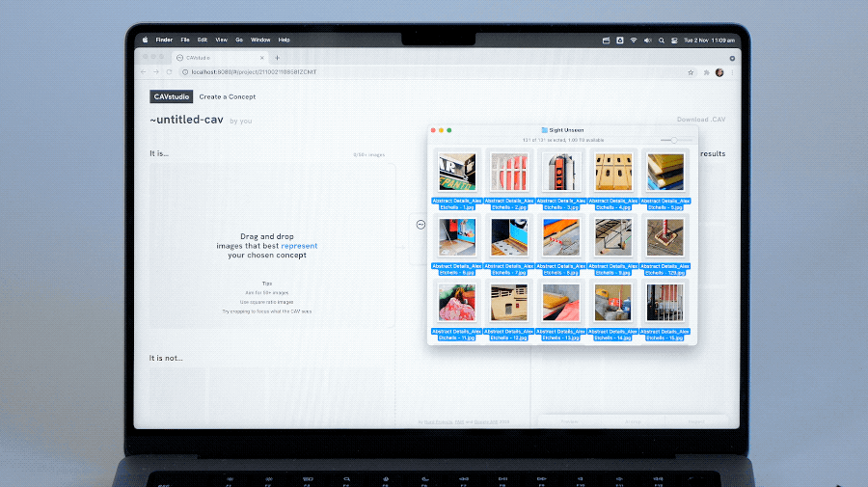Open the Apple menu

[x=145, y=40]
